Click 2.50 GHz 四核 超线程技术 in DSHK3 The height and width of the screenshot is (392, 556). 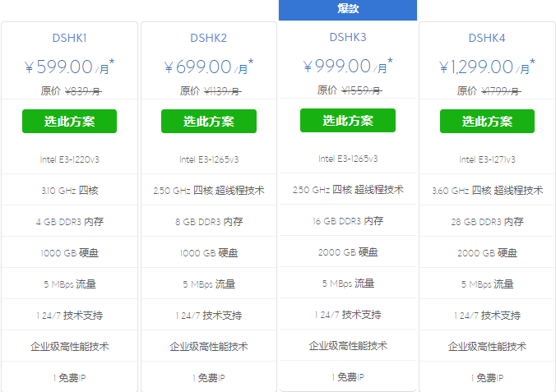click(x=348, y=190)
